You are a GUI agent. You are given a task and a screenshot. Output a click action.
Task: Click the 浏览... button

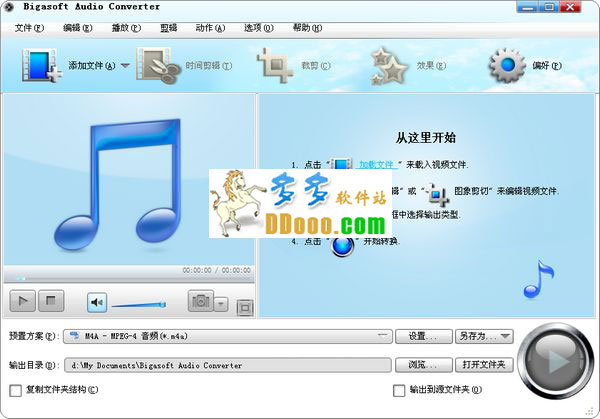point(424,365)
